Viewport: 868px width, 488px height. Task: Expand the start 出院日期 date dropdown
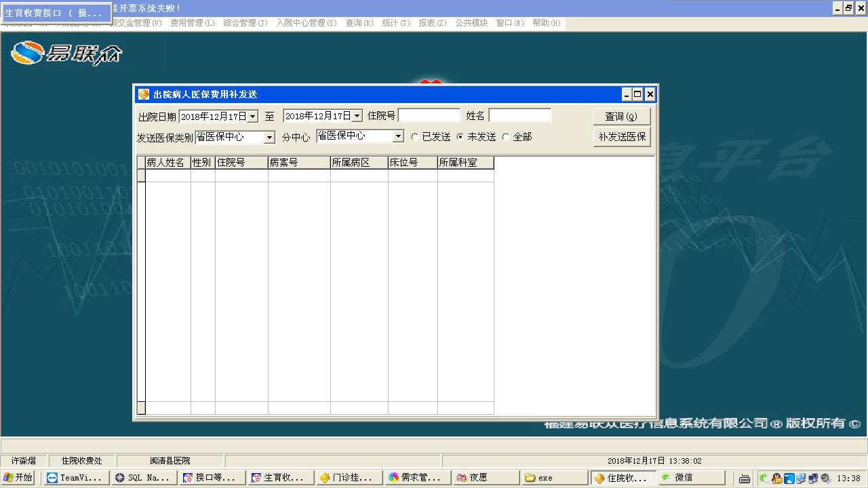253,117
